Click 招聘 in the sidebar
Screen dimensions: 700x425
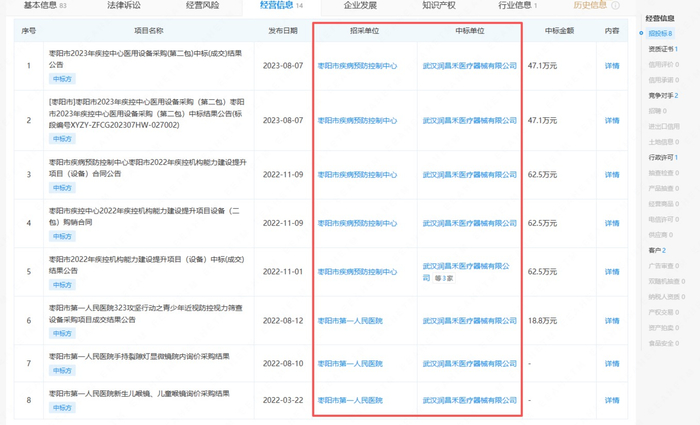(x=658, y=111)
